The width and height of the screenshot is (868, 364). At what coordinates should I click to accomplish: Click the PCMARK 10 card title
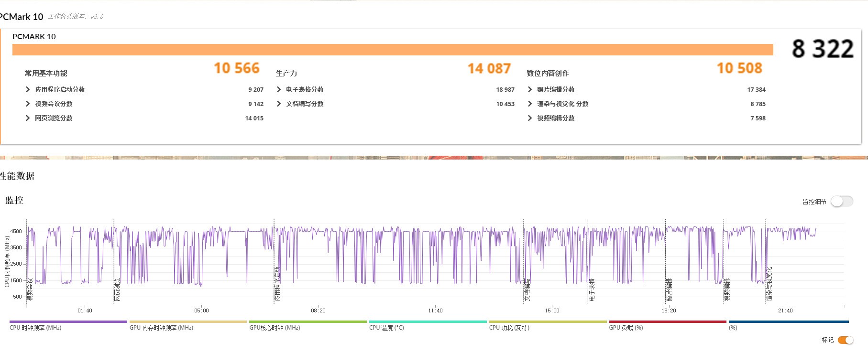click(34, 36)
